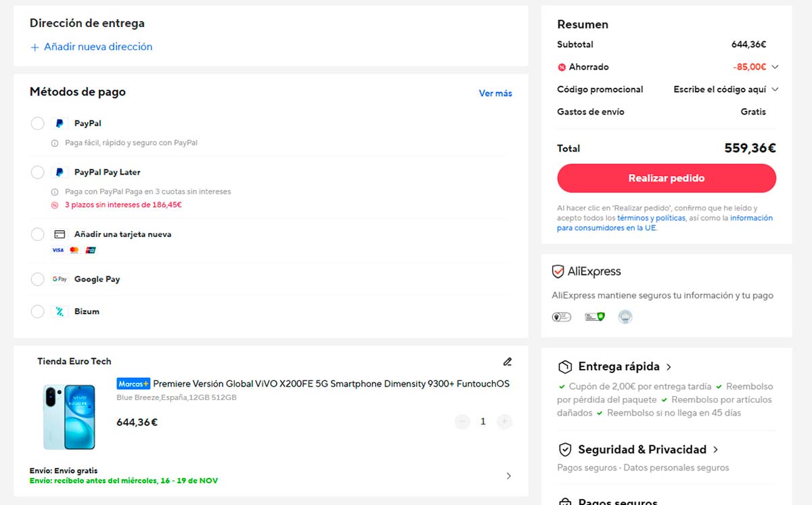The image size is (812, 505).
Task: Expand the Ahorrado savings details
Action: click(775, 67)
